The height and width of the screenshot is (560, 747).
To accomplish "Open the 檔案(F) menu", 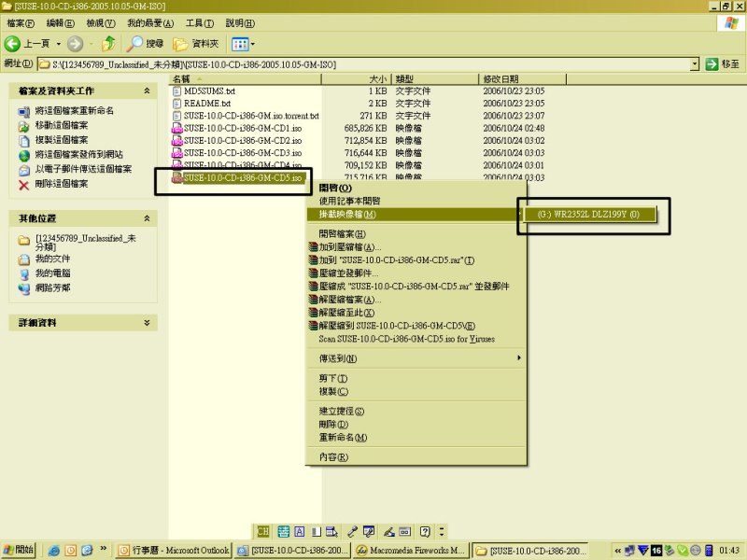I will (21, 22).
